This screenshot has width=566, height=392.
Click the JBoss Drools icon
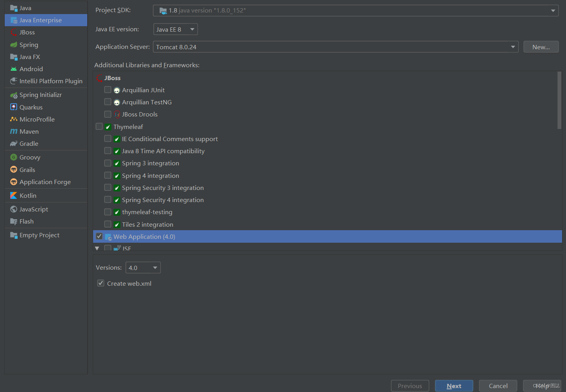(117, 115)
